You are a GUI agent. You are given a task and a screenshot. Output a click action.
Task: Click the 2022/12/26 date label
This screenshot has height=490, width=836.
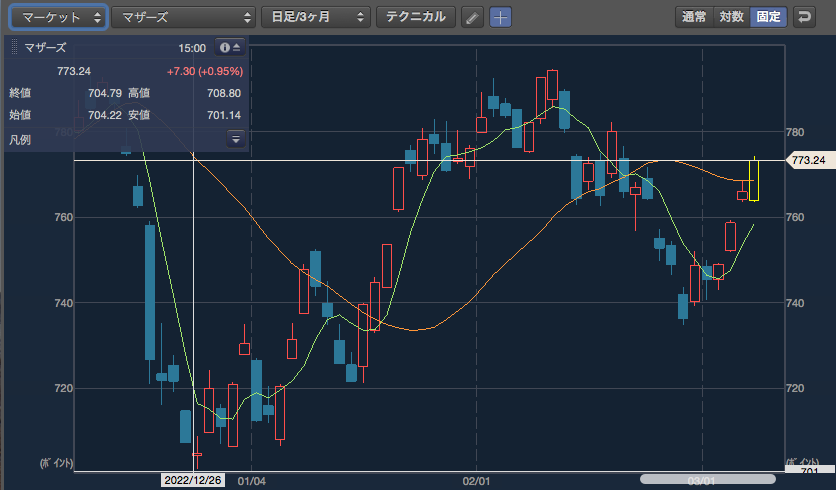point(192,480)
